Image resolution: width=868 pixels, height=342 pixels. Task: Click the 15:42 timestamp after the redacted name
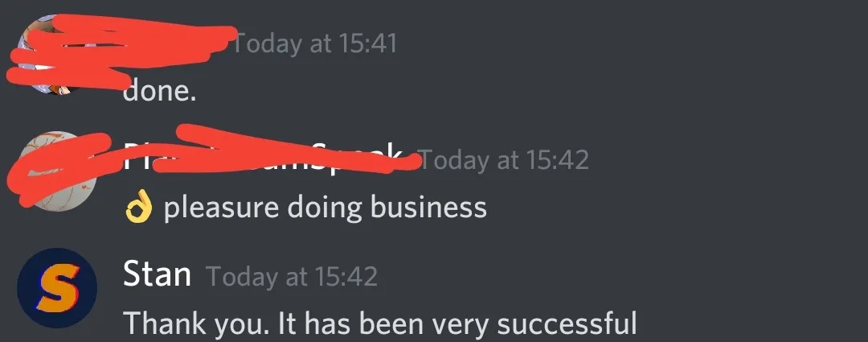coord(505,159)
